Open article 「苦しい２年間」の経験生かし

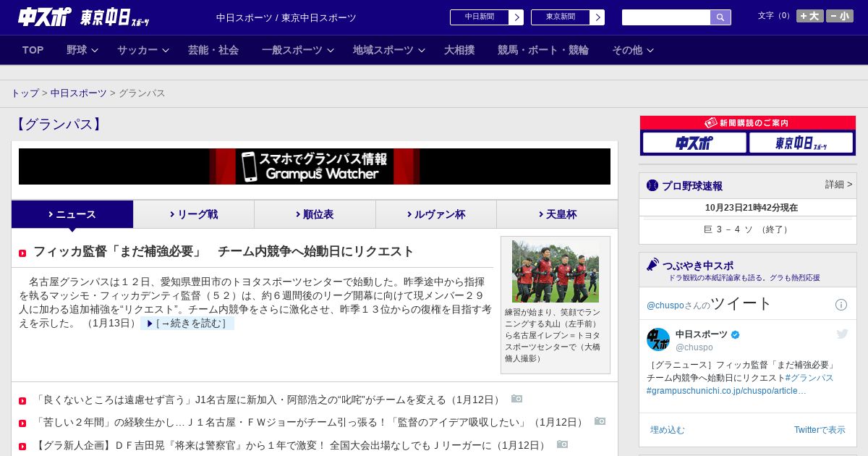click(309, 422)
